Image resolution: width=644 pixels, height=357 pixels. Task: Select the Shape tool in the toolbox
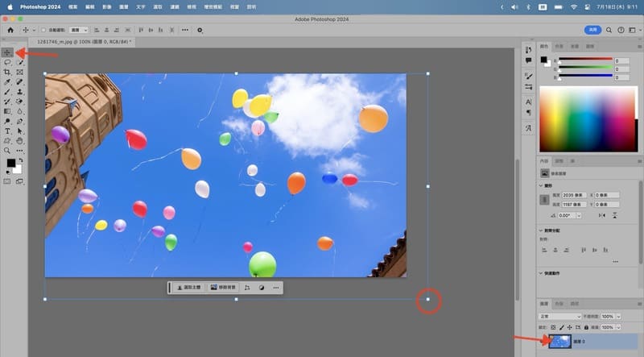(7, 141)
